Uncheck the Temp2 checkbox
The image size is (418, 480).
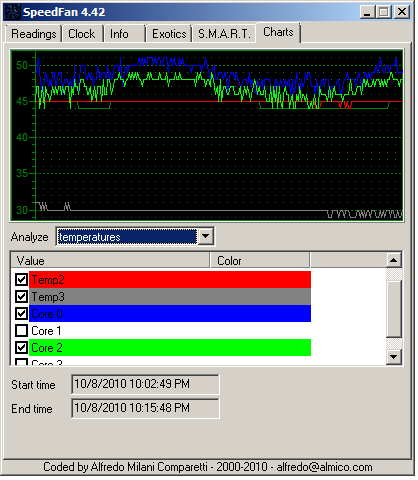pos(22,280)
